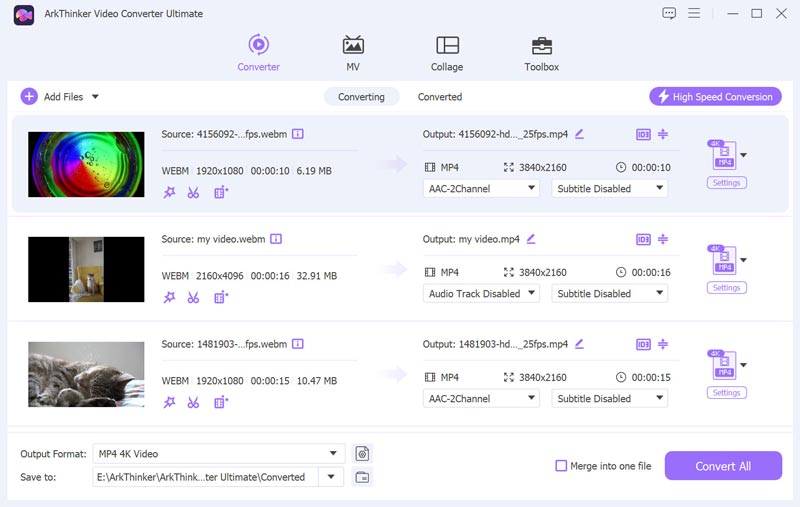Open Subtitle Disabled dropdown for my video.mp4
This screenshot has height=507, width=800.
pos(609,293)
